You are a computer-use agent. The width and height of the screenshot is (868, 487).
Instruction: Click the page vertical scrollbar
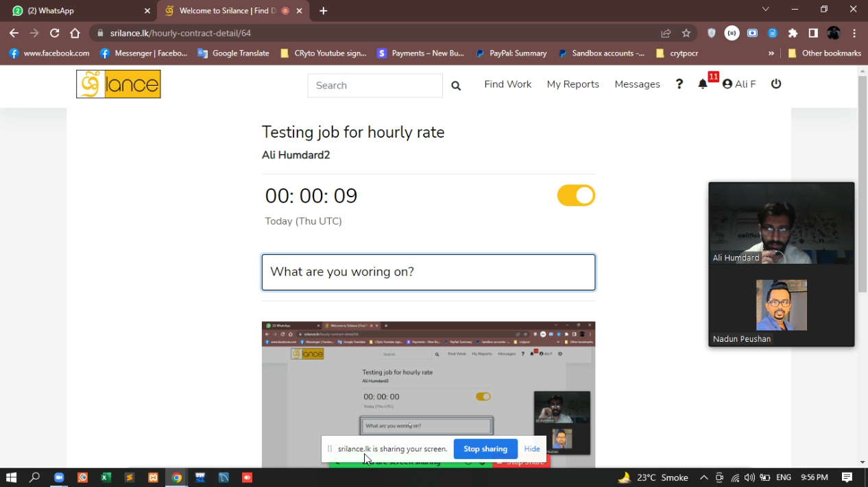863,185
